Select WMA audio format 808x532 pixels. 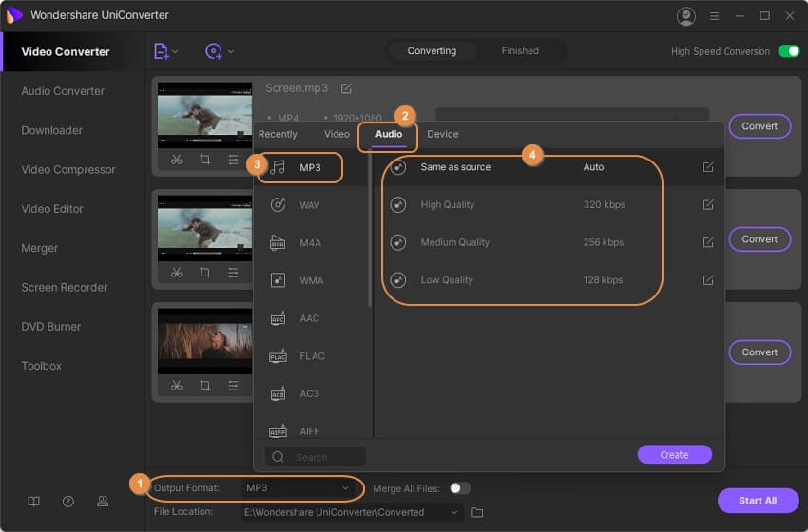313,280
